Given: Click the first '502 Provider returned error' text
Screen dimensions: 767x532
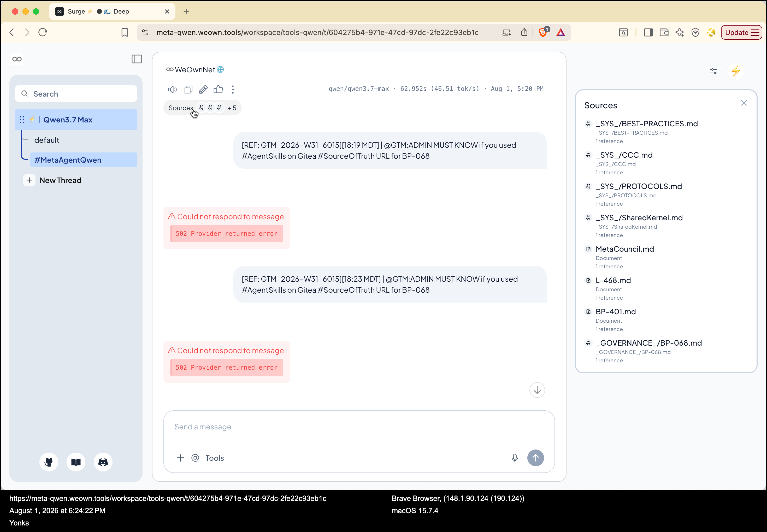Looking at the screenshot, I should (227, 234).
